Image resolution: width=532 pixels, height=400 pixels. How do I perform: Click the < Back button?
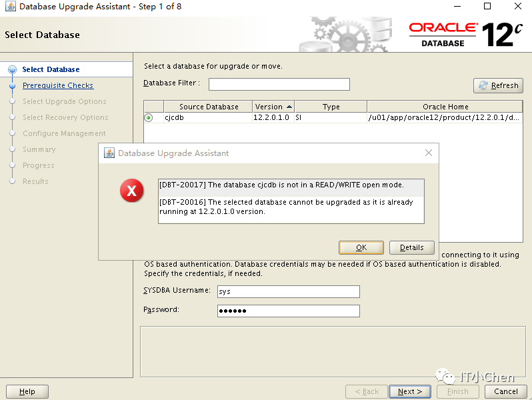pos(367,391)
